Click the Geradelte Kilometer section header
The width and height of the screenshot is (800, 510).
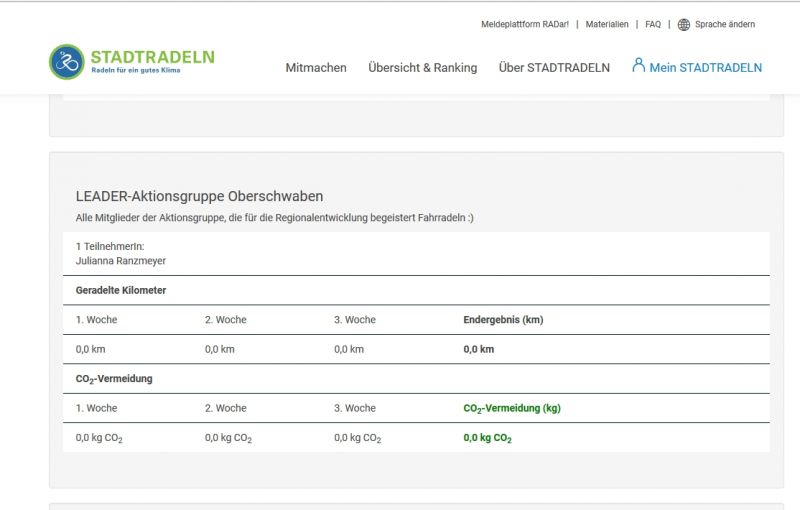click(x=121, y=290)
